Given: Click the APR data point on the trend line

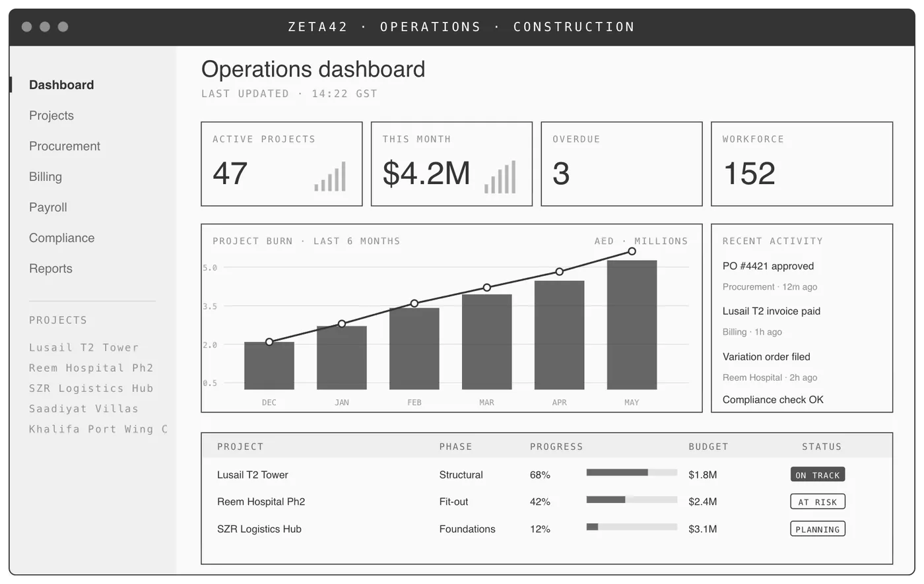Looking at the screenshot, I should (x=560, y=272).
